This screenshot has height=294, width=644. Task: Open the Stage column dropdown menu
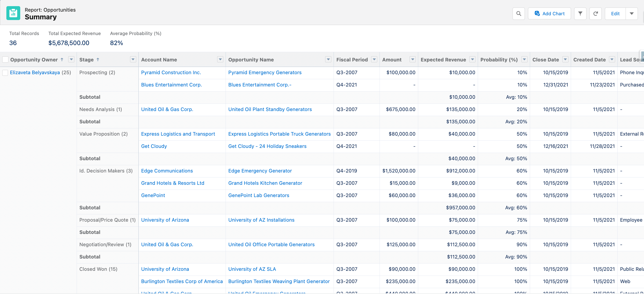click(x=133, y=59)
